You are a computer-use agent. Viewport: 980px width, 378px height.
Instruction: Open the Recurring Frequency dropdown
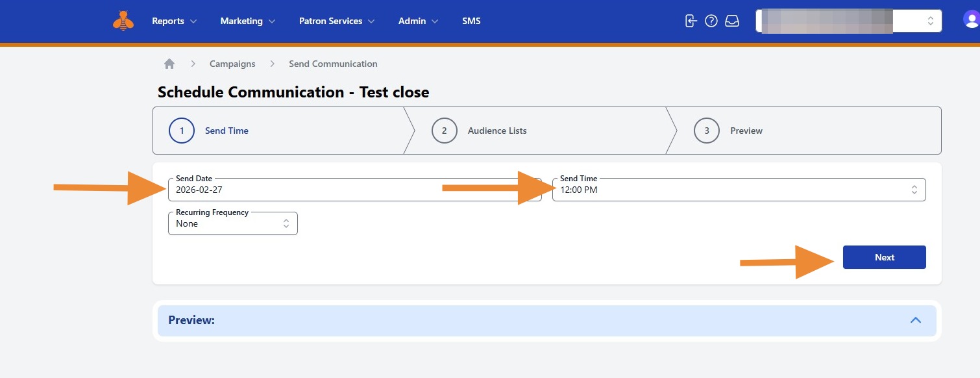[x=232, y=223]
